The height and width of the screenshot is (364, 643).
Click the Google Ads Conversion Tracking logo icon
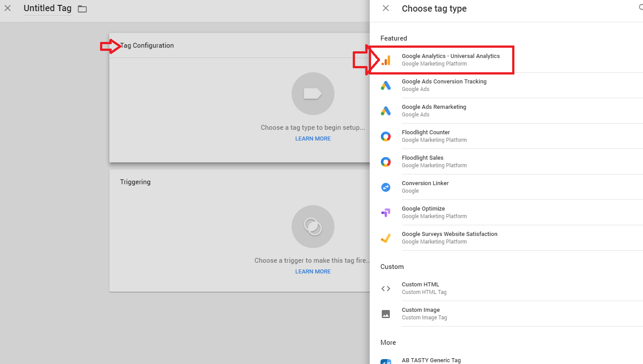386,85
